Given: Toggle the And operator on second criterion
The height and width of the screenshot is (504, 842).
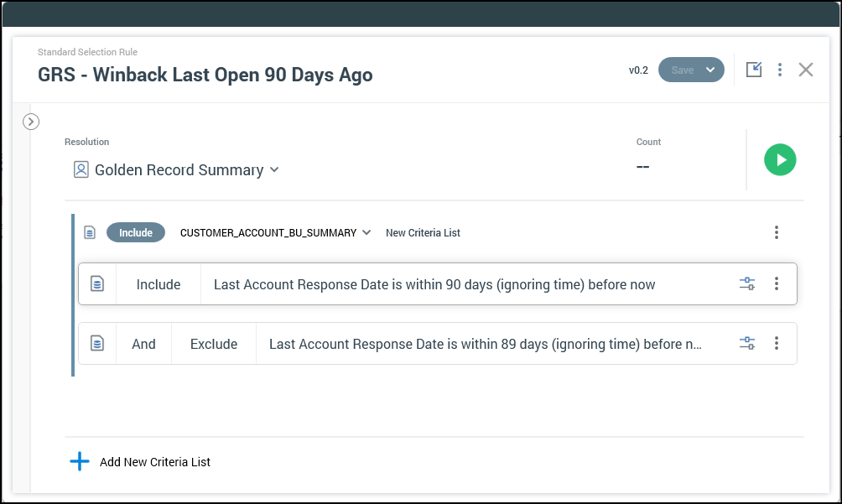Looking at the screenshot, I should tap(143, 344).
